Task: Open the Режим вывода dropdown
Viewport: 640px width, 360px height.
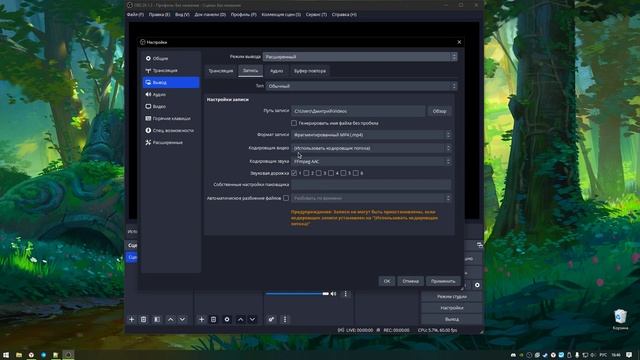Action: pyautogui.click(x=360, y=57)
